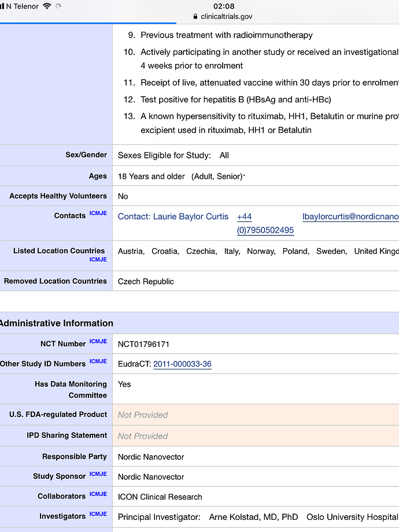This screenshot has width=399, height=532.
Task: Tap the clinicaltrials.gov address bar
Action: (x=223, y=16)
